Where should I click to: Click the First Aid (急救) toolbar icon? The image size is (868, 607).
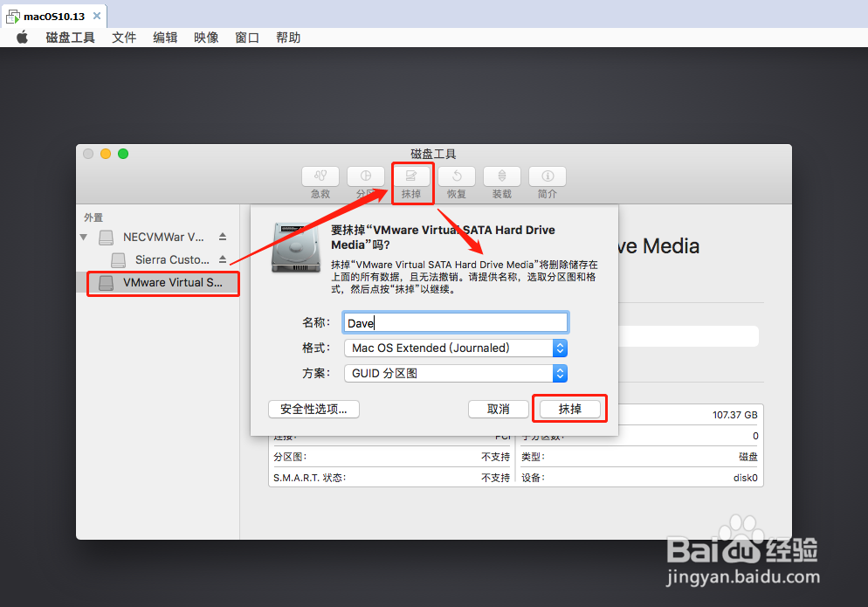point(320,176)
